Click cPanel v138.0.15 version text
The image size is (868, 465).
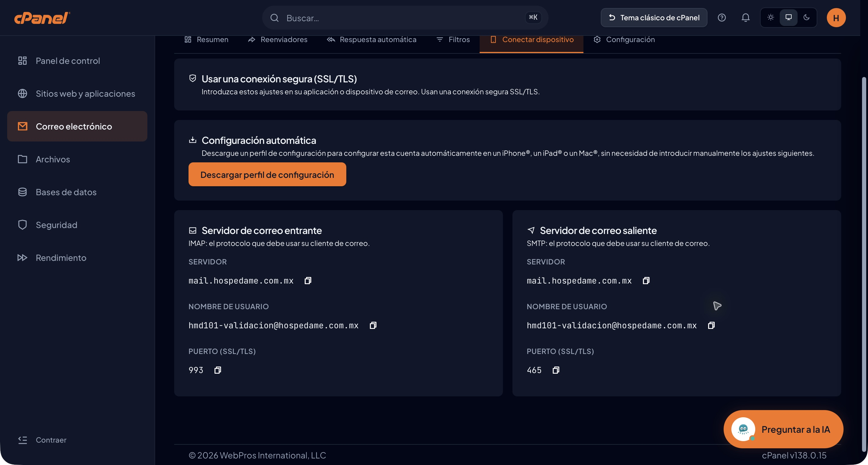pyautogui.click(x=794, y=455)
